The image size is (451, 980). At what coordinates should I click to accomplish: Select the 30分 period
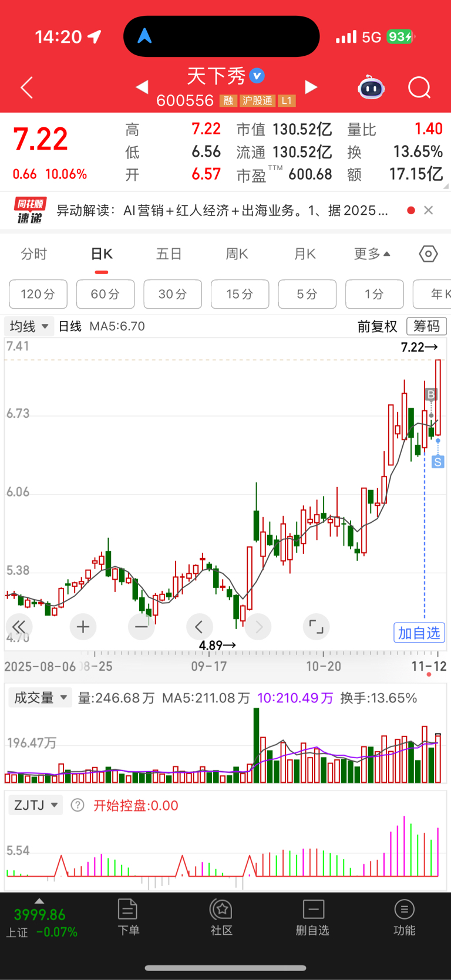(x=173, y=294)
